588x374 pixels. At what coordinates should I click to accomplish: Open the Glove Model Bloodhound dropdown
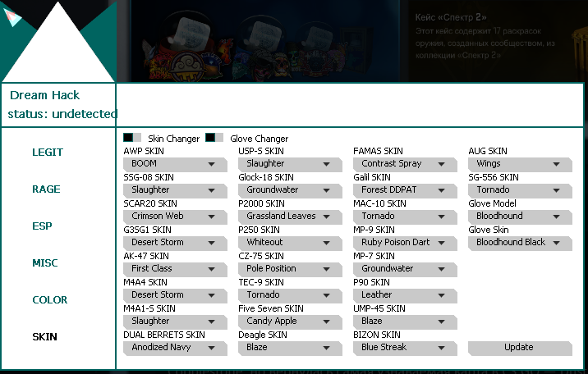pyautogui.click(x=520, y=217)
